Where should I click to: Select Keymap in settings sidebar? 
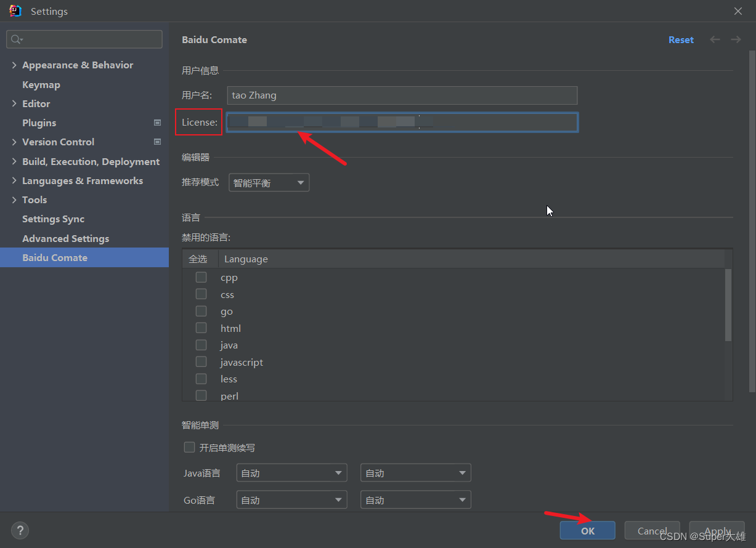coord(41,84)
